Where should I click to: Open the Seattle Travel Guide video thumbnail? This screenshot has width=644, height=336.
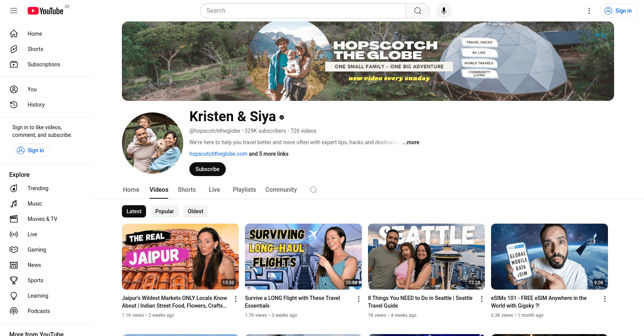pos(426,257)
